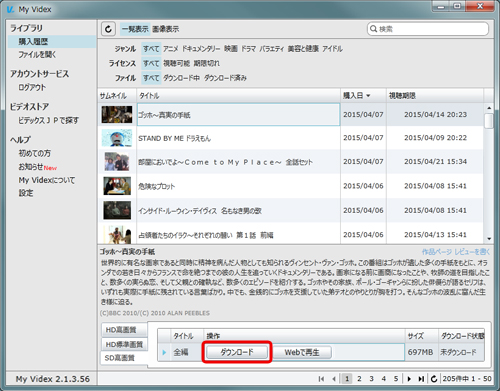Filter genre by ドキュメンタリー
Screen dimensions: 500x391
(x=201, y=49)
